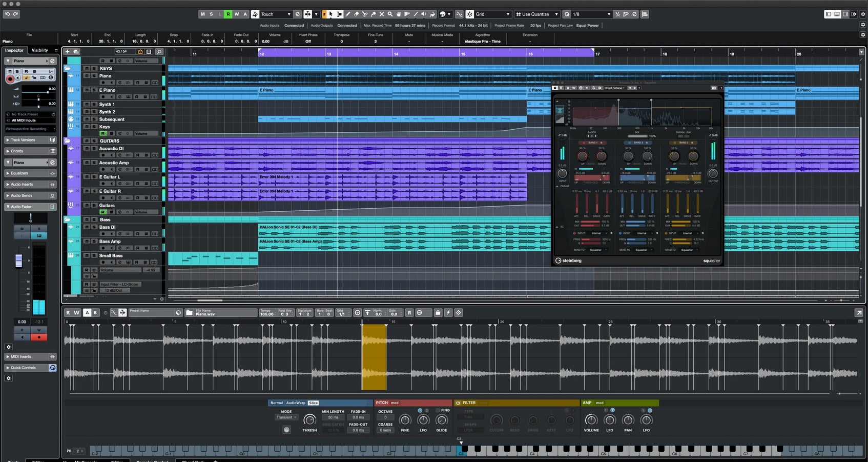Open the 1/8 quantize preset dropdown

click(x=591, y=14)
